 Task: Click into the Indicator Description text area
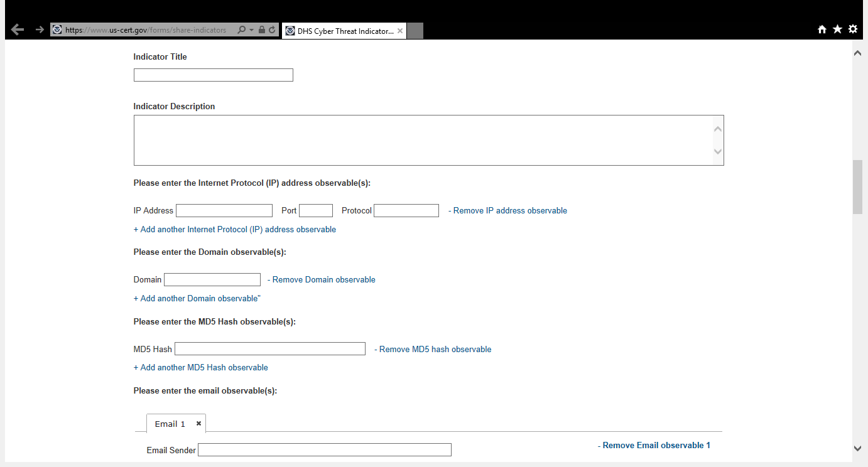click(422, 140)
